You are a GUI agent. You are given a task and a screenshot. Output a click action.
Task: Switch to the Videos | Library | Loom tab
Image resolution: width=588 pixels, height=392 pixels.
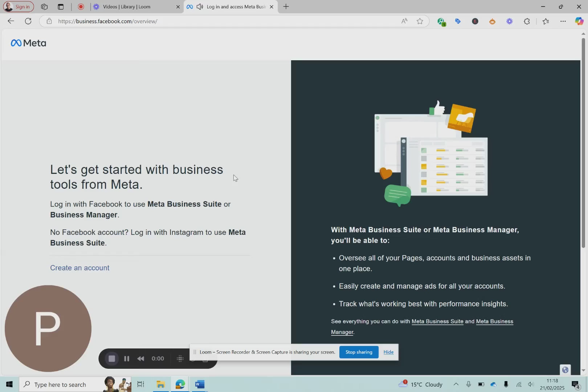click(x=127, y=7)
